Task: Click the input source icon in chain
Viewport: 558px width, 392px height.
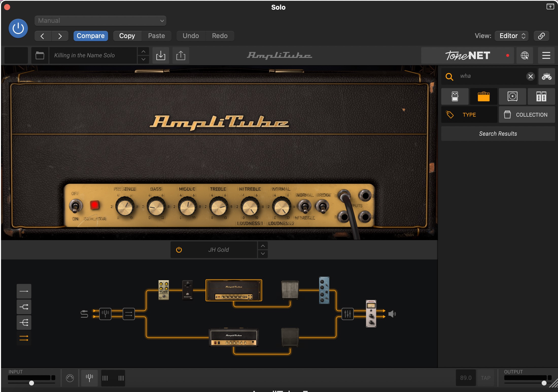Action: coord(84,314)
